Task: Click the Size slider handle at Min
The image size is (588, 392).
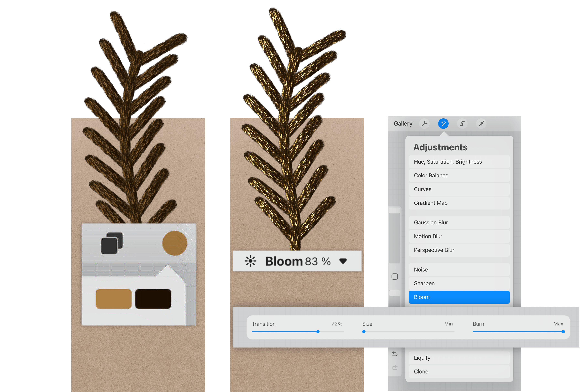Action: [x=364, y=332]
